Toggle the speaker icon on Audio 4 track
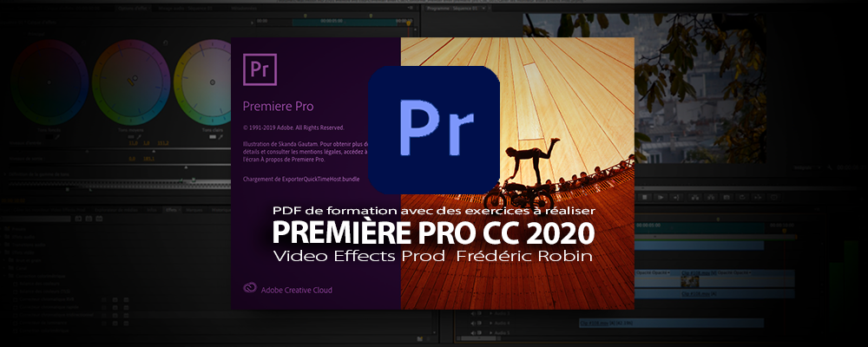Screen dimensions: 868x347 (473, 323)
